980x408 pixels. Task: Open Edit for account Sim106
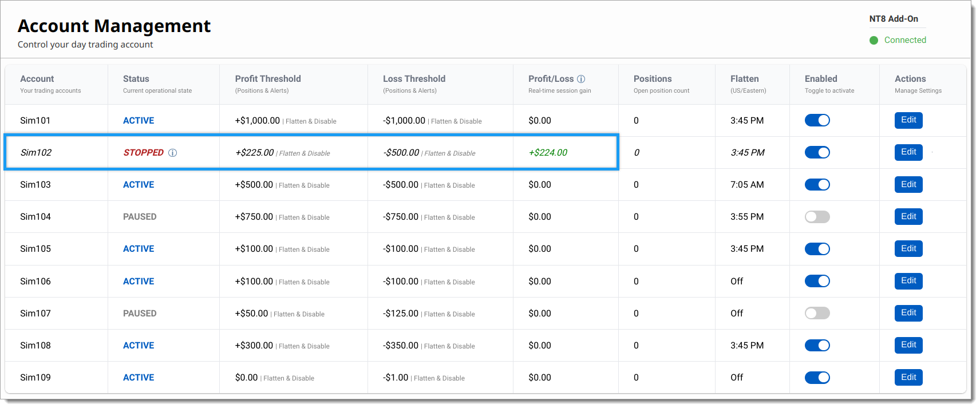pyautogui.click(x=908, y=281)
